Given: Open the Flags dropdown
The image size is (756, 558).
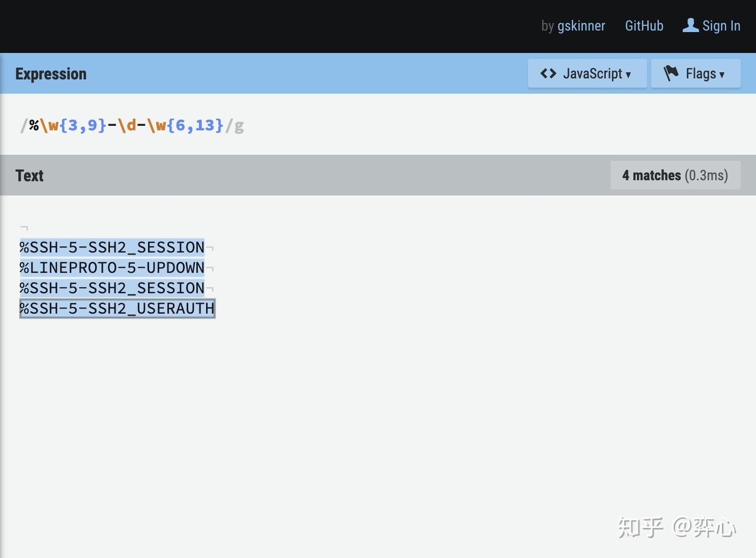Looking at the screenshot, I should [696, 74].
